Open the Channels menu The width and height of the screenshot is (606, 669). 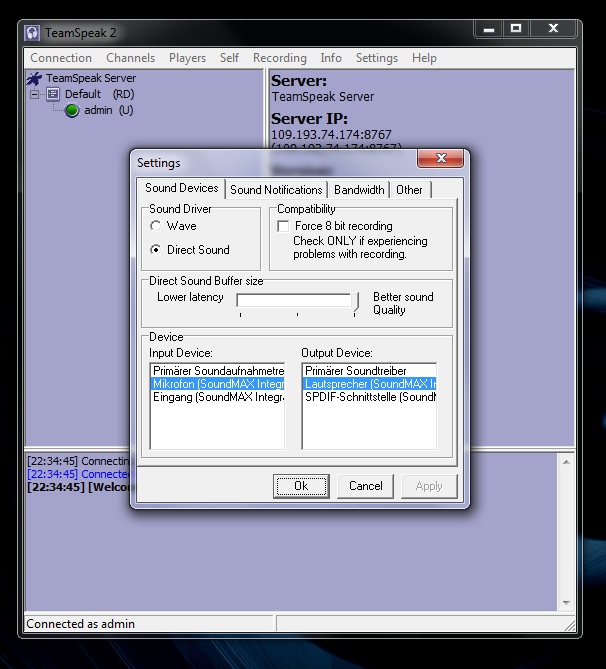pos(131,58)
